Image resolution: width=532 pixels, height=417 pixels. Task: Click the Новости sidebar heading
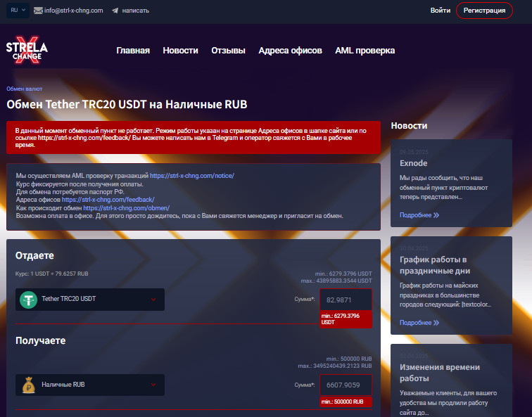[409, 126]
